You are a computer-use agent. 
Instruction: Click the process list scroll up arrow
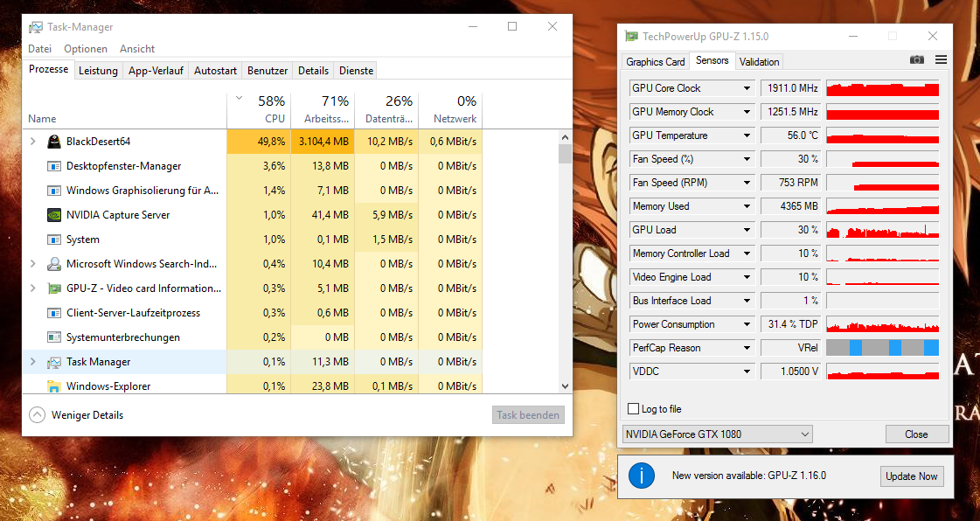tap(565, 137)
